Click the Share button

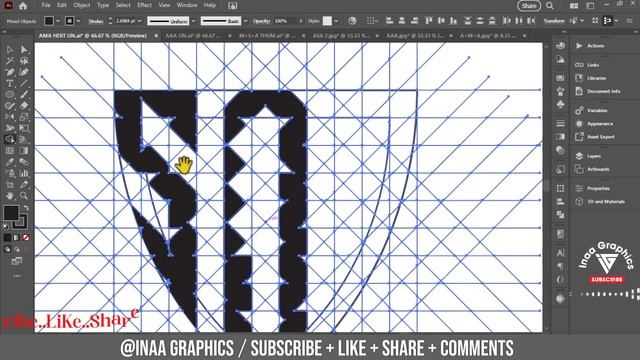click(x=529, y=6)
